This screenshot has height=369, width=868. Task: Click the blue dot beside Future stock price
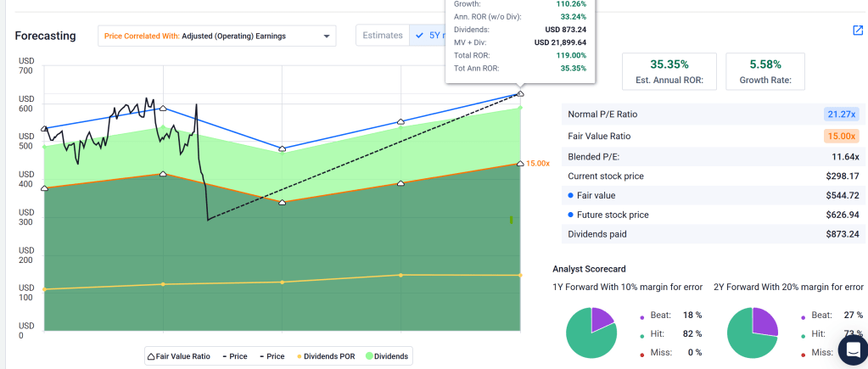pyautogui.click(x=570, y=215)
